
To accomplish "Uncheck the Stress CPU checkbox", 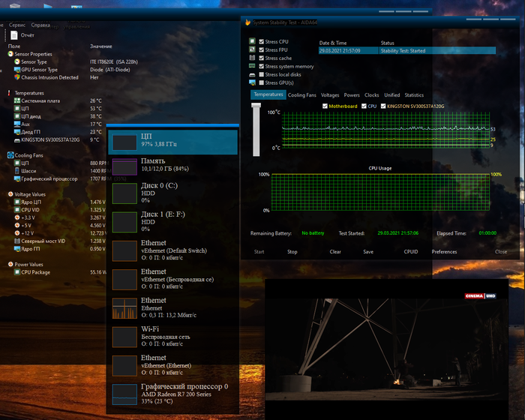I will coord(262,41).
